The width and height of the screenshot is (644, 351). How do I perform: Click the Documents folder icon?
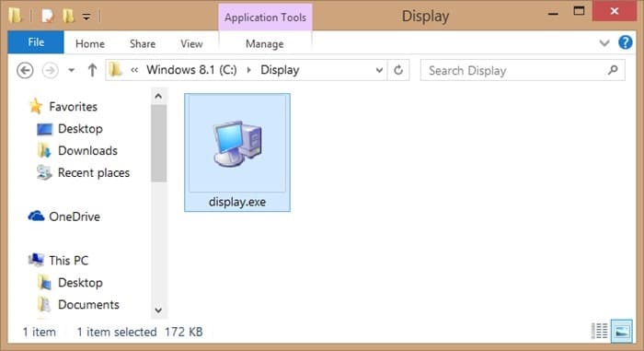44,305
